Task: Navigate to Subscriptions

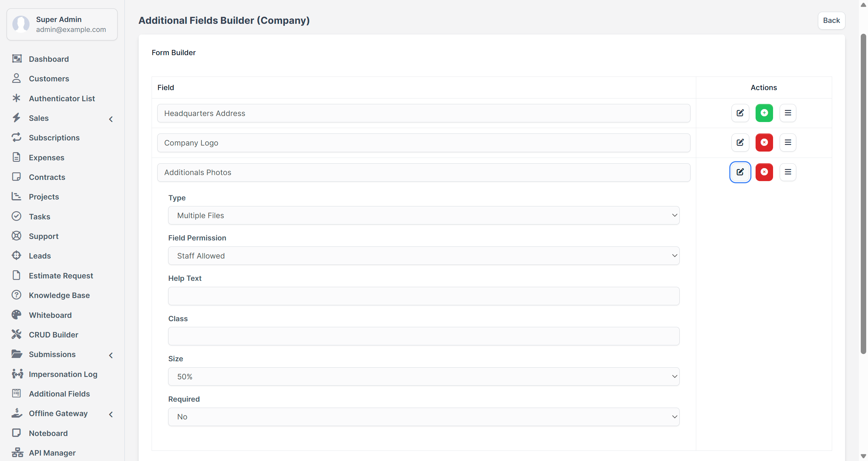Action: tap(54, 137)
